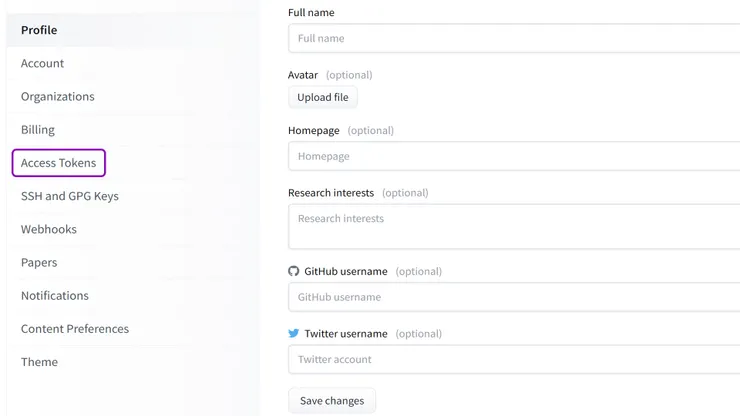Click the Upload file button

[323, 97]
